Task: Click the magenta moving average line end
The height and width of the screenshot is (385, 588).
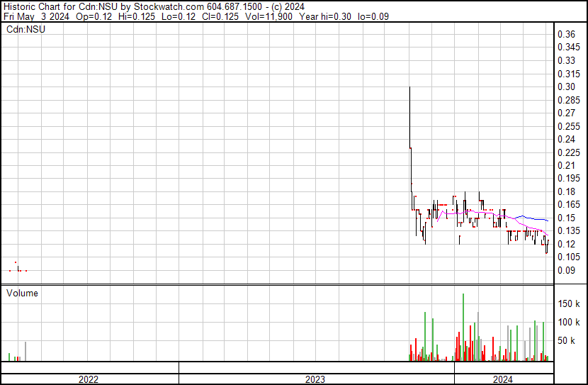Action: (x=548, y=235)
